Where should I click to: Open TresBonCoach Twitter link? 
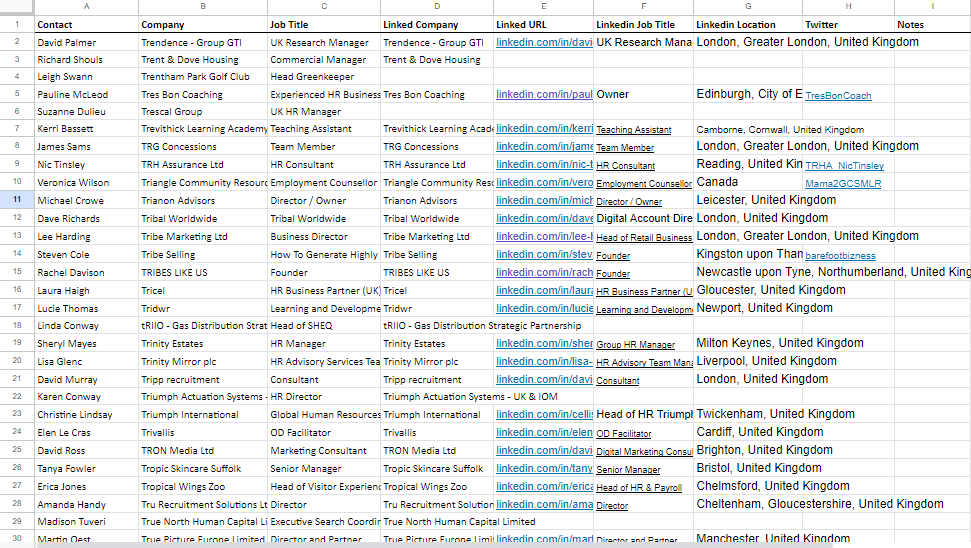[838, 95]
